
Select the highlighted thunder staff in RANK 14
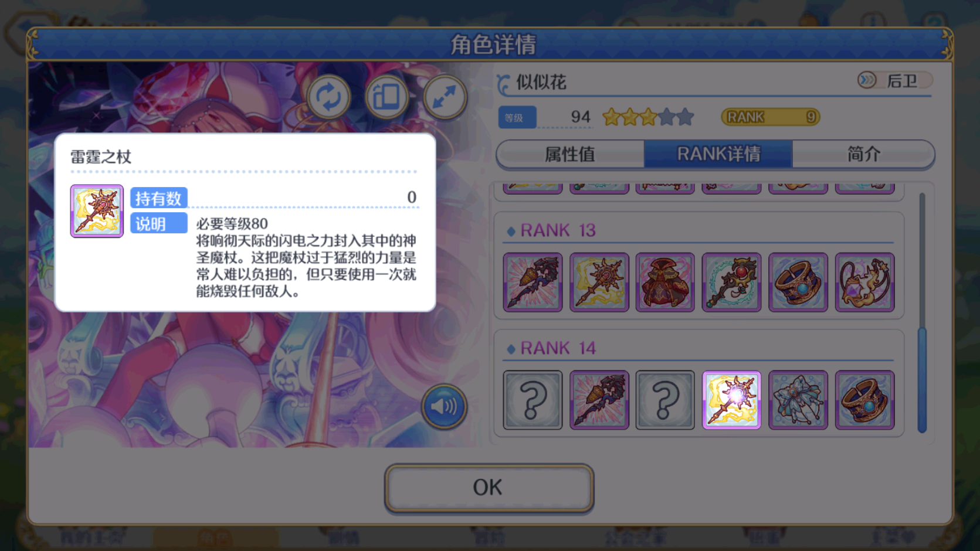coord(731,400)
